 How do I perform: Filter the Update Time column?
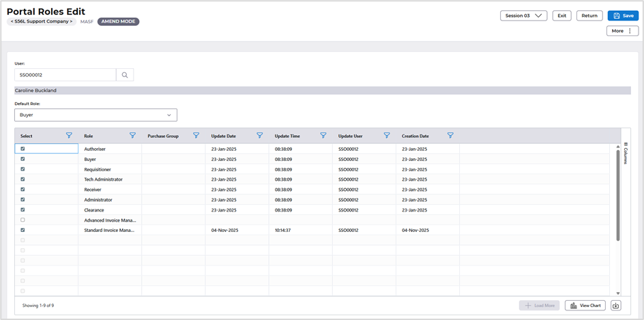[323, 136]
